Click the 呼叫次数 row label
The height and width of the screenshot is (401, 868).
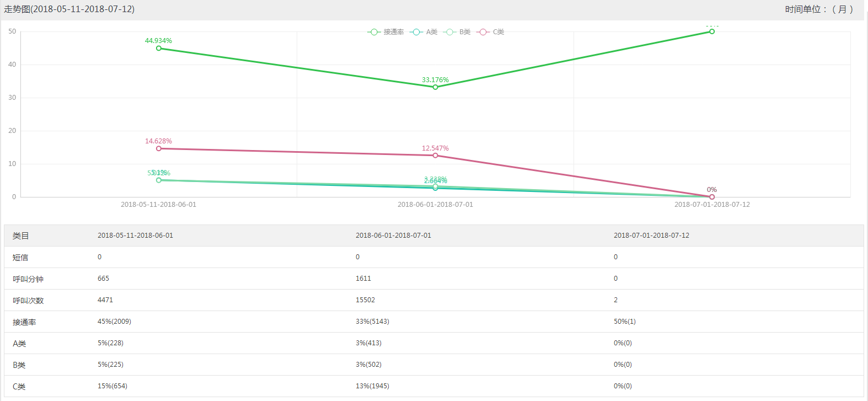coord(28,301)
